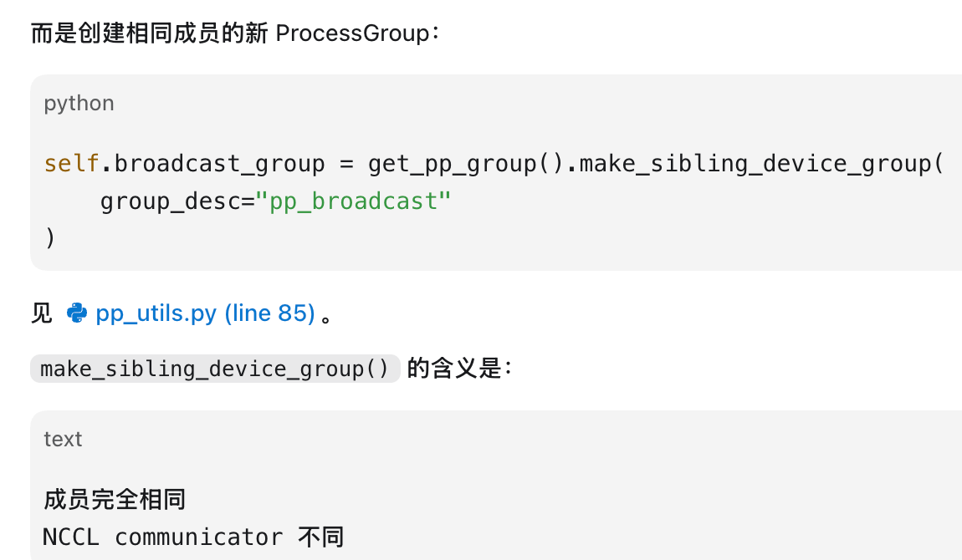Click the 而是创建相同成员的新 phrase at top

tap(150, 33)
